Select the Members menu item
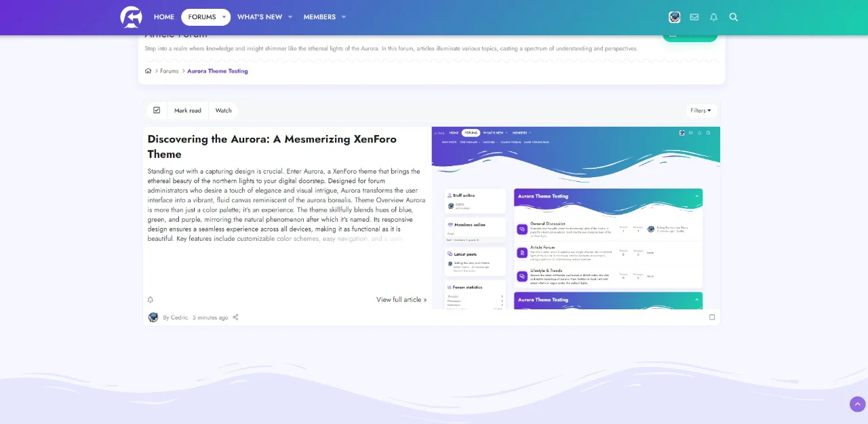 (x=319, y=17)
